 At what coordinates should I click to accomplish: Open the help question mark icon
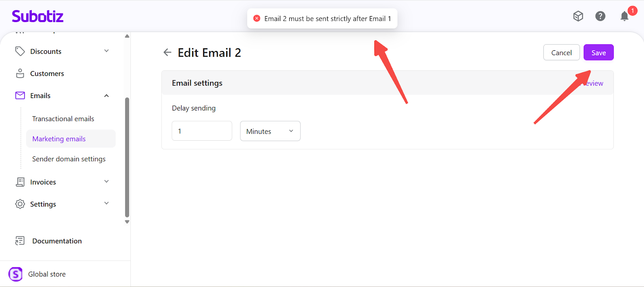coord(600,16)
